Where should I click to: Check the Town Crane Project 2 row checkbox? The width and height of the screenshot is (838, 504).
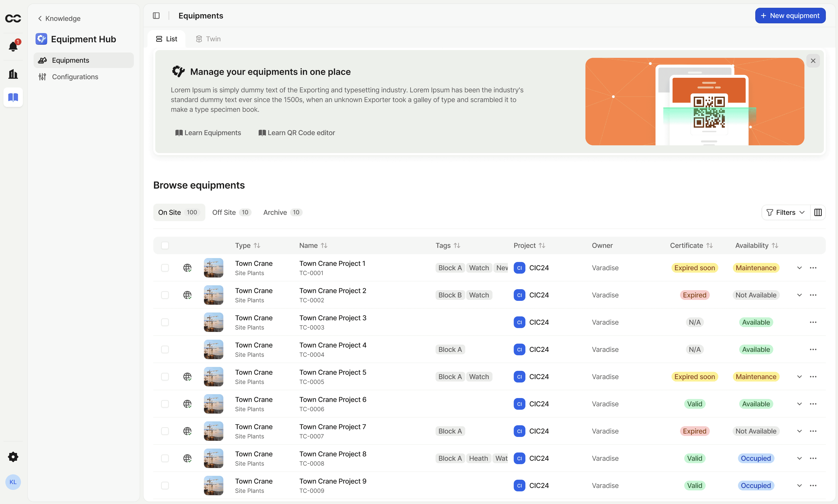pyautogui.click(x=165, y=295)
